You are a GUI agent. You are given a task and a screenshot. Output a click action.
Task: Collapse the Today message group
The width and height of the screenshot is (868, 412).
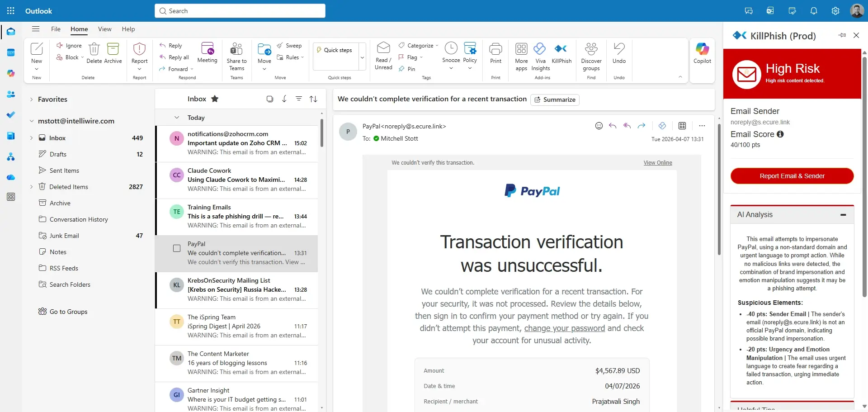pyautogui.click(x=177, y=118)
